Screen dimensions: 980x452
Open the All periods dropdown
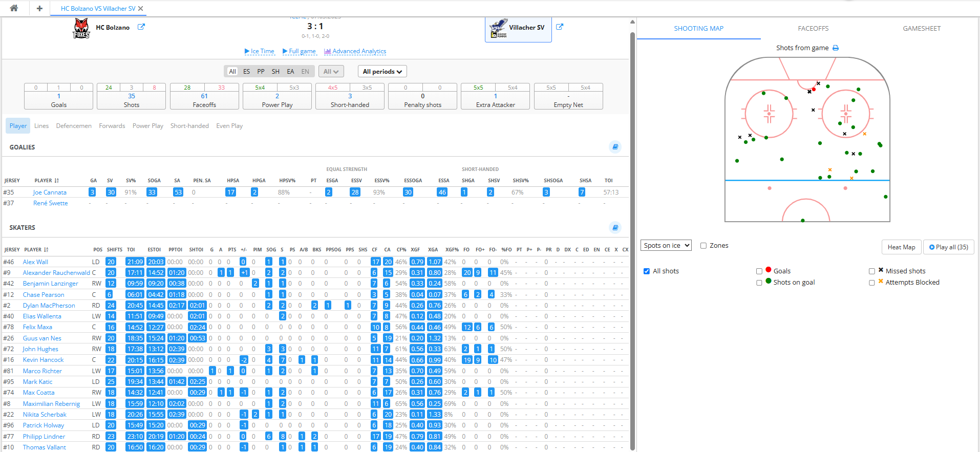tap(382, 72)
